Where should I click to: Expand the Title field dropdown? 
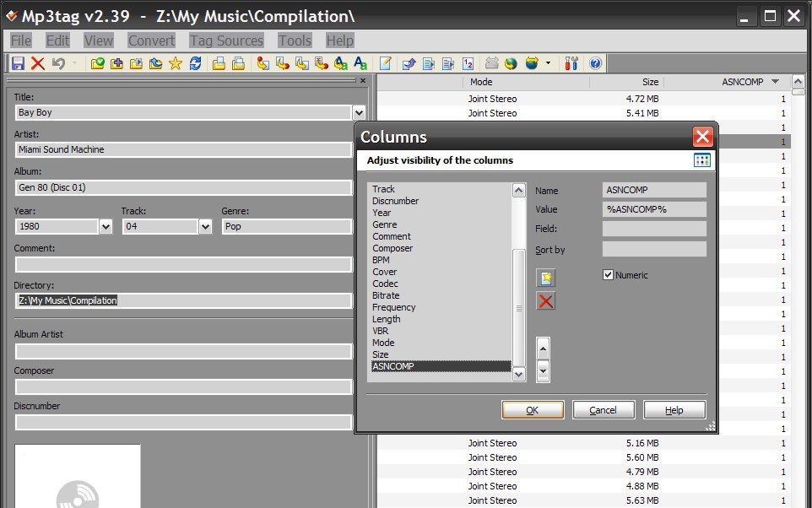[359, 112]
